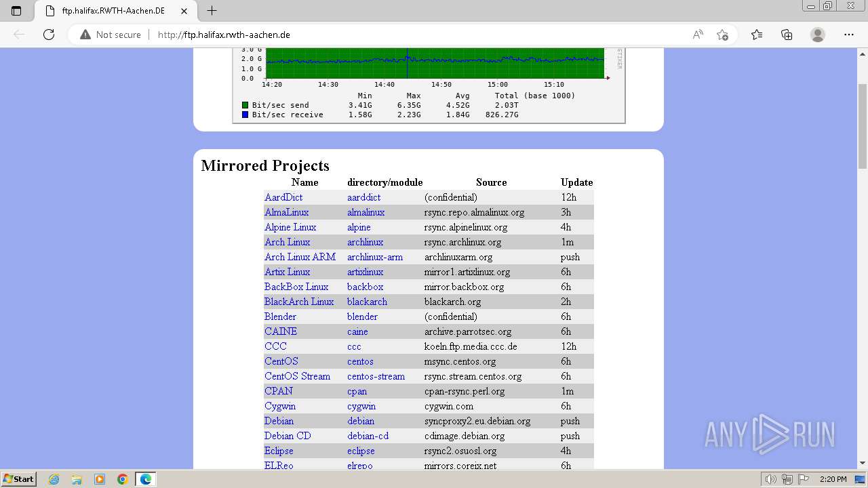The image size is (868, 488).
Task: Open File Explorer from taskbar
Action: (77, 479)
